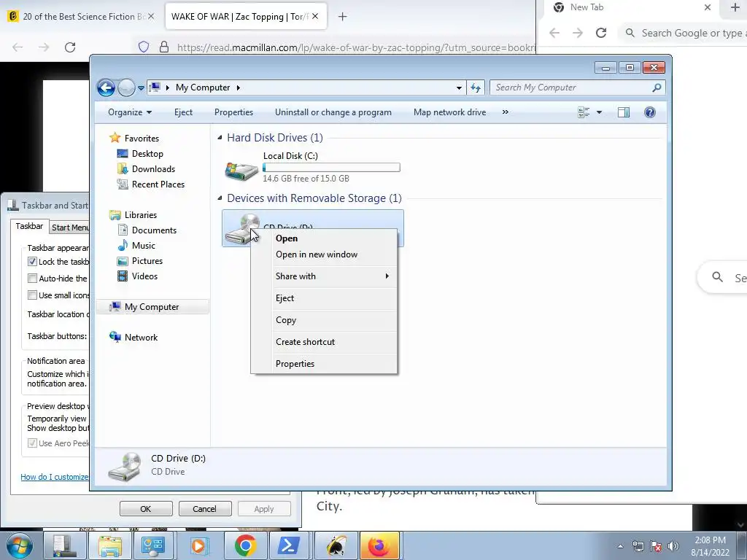Click the How do I customize link
This screenshot has height=560, width=747.
click(54, 477)
